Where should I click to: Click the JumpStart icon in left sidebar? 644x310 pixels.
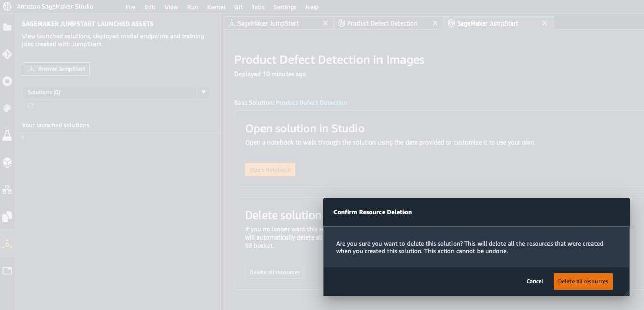click(7, 244)
